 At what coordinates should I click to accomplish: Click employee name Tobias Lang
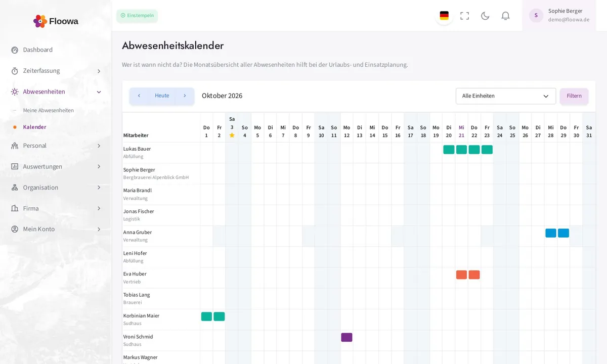(137, 295)
